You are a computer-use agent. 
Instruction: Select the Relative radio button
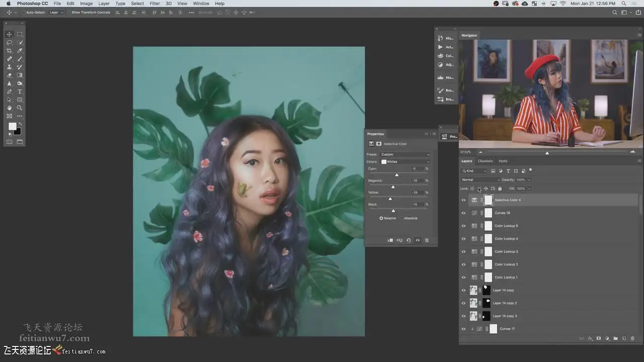pyautogui.click(x=381, y=218)
